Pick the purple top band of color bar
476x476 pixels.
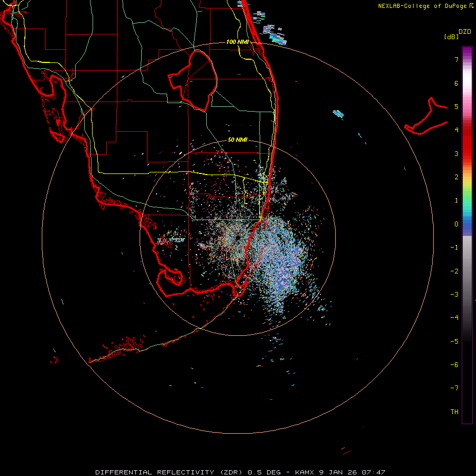pos(467,52)
